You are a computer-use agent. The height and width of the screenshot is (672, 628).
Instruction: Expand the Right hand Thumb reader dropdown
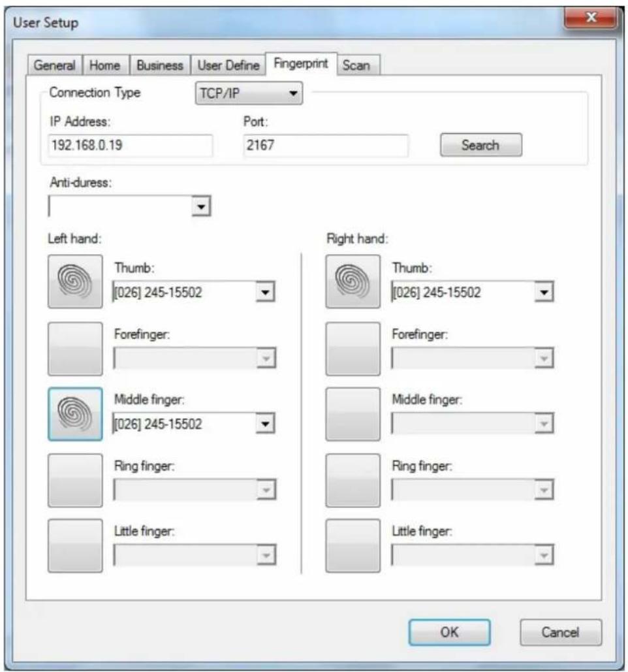(544, 293)
